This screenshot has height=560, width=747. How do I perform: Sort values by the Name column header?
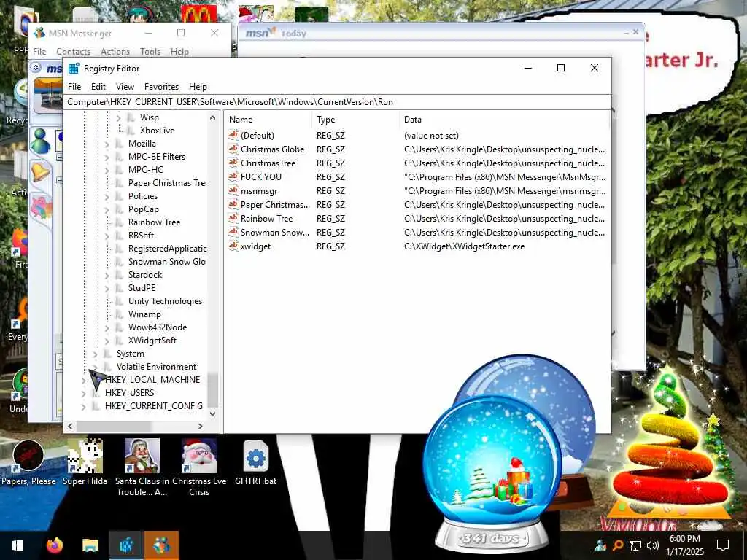[268, 120]
